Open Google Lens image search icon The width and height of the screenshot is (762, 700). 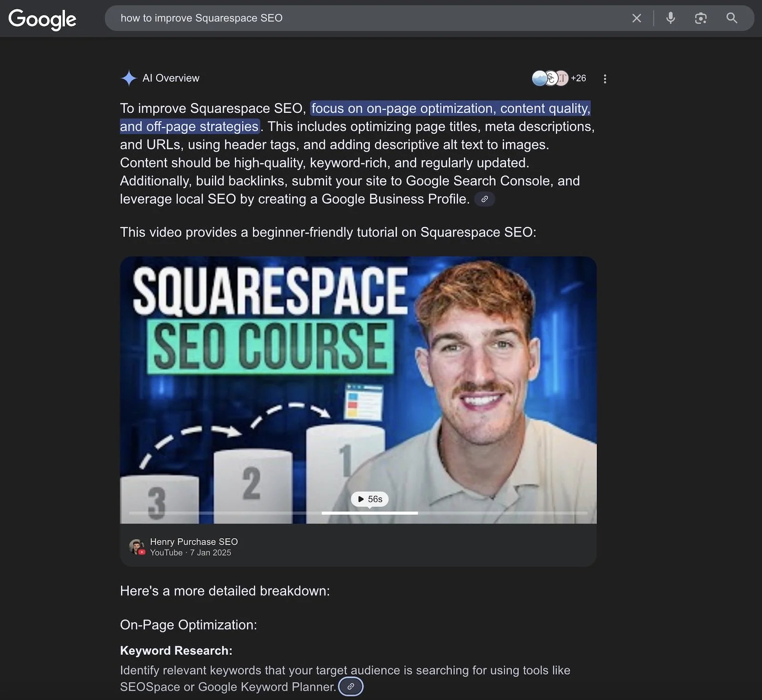point(700,18)
